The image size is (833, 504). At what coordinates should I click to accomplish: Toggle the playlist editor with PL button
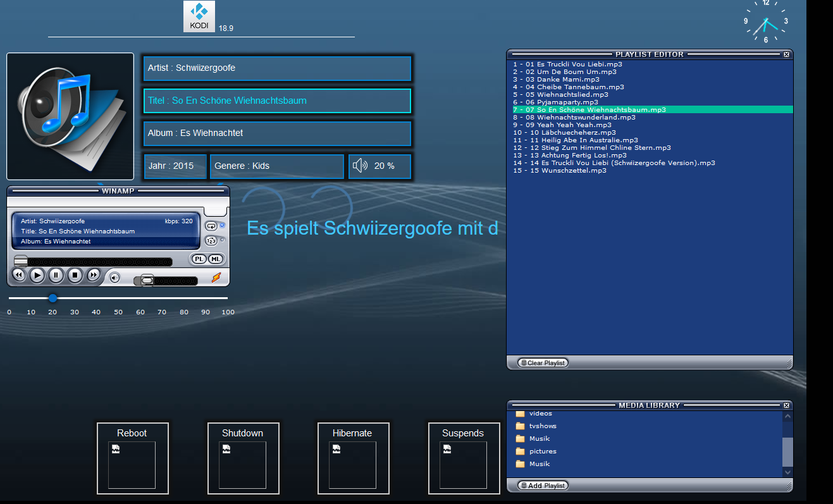click(199, 259)
